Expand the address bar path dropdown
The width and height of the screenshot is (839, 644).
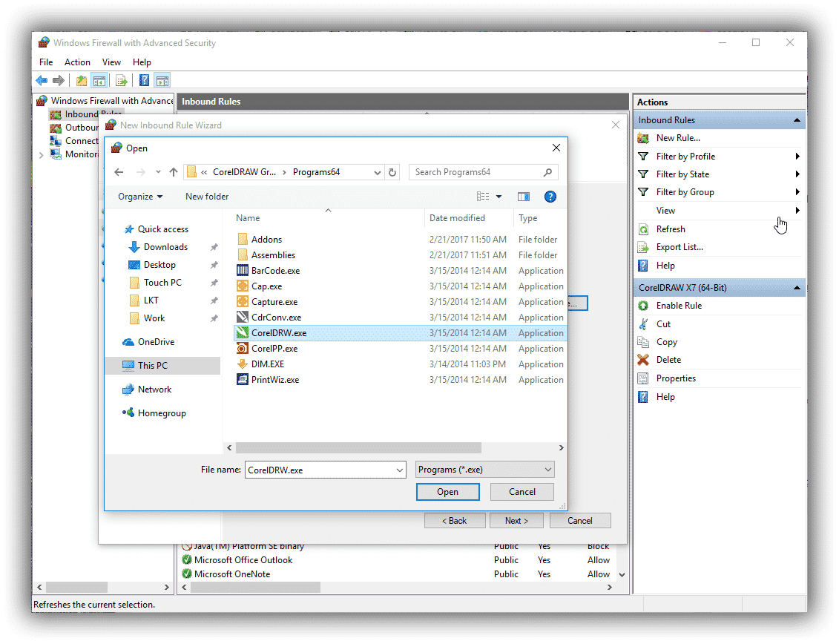pos(378,172)
